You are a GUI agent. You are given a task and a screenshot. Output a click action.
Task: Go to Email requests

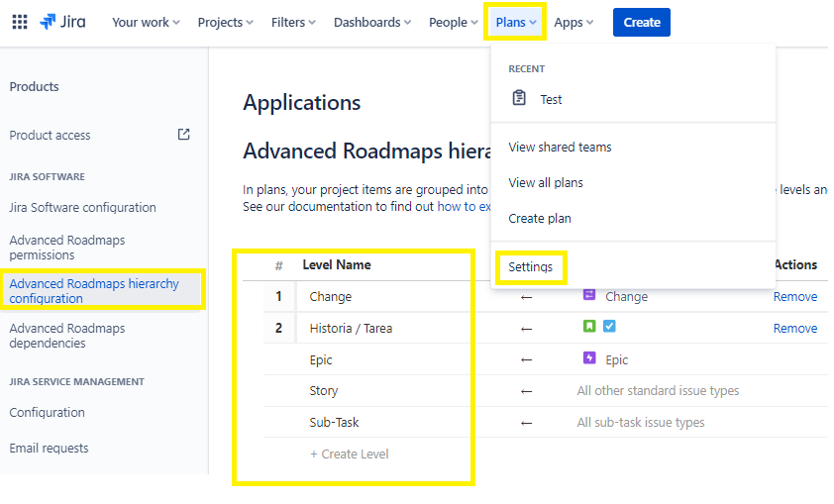coord(49,449)
